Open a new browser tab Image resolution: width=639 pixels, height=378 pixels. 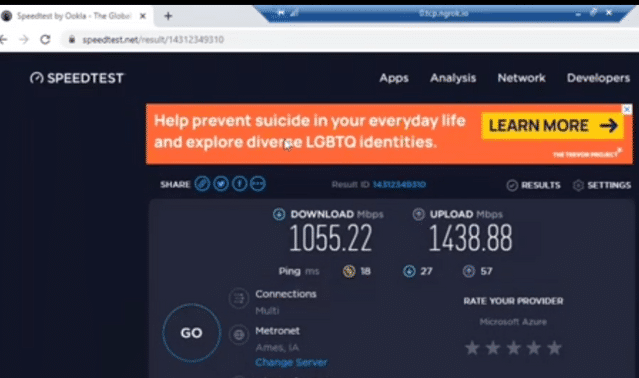[168, 16]
